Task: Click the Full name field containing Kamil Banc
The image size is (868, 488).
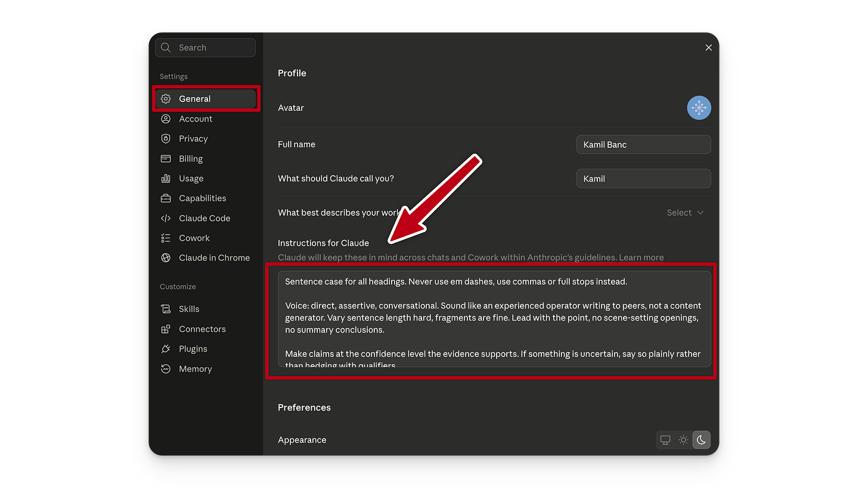Action: (x=643, y=144)
